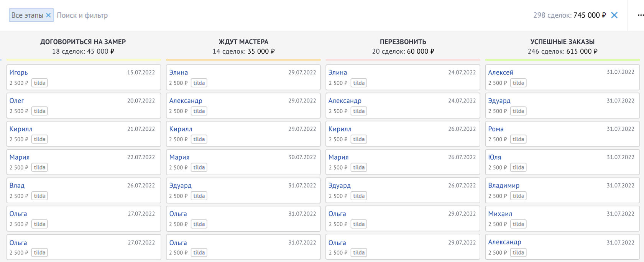The width and height of the screenshot is (644, 262).
Task: Click the tilda tag on Влад's deal
Action: coord(39,196)
